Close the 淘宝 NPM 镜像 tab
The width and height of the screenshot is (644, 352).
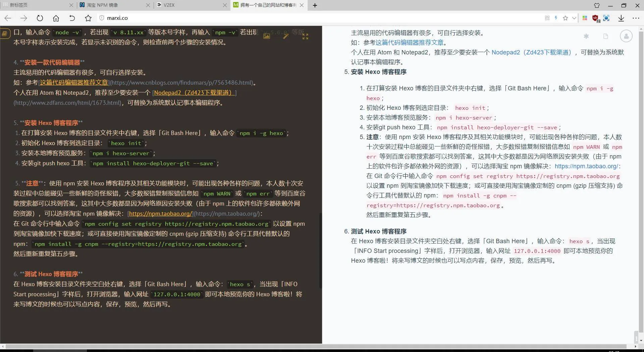pos(148,5)
